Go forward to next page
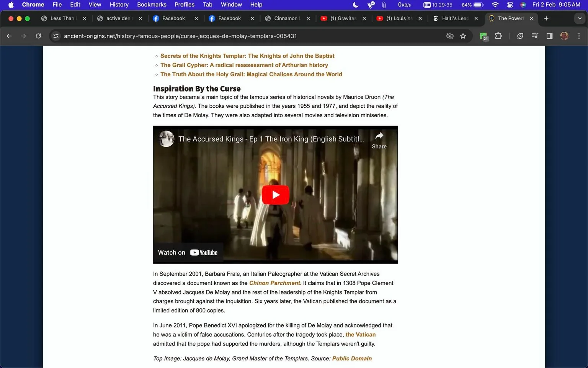 pos(24,36)
